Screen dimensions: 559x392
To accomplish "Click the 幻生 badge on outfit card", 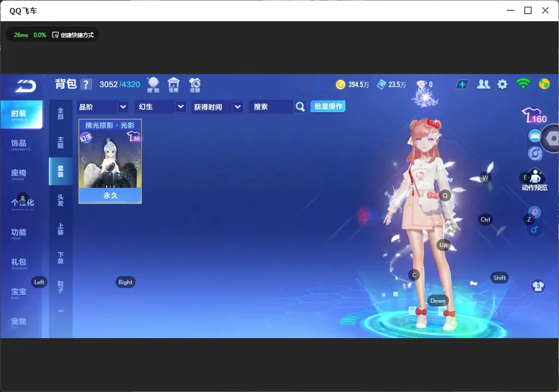I will coord(86,137).
